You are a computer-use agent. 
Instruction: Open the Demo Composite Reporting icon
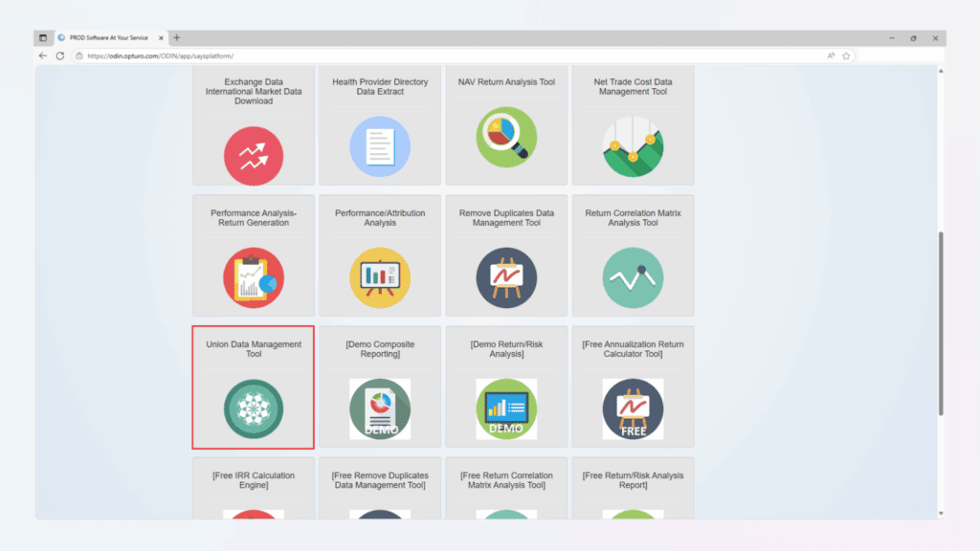coord(380,409)
